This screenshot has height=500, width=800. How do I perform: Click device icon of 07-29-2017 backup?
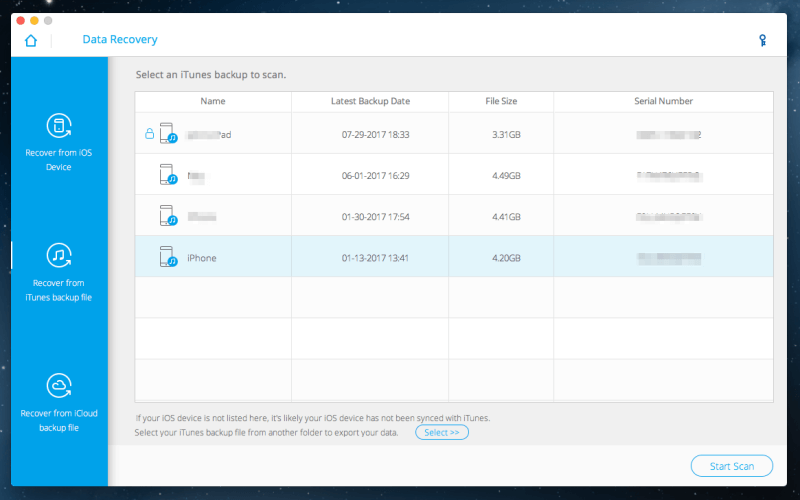coord(168,134)
